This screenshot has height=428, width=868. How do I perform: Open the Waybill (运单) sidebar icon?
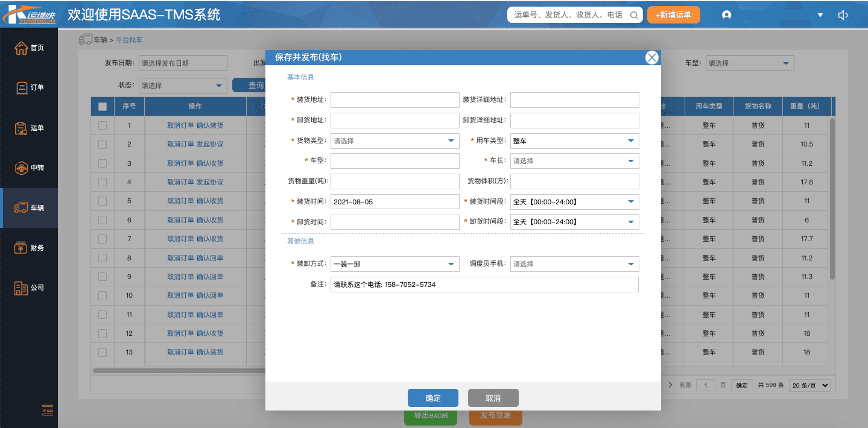[x=22, y=128]
